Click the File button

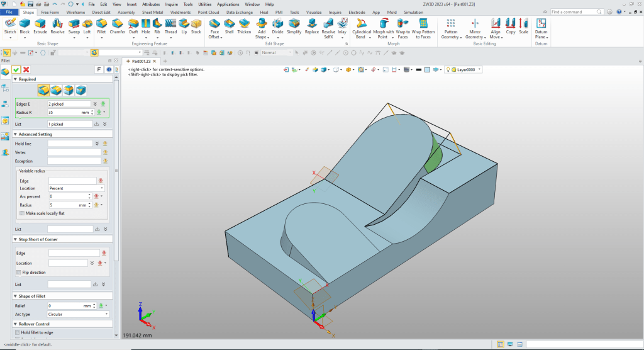9,12
